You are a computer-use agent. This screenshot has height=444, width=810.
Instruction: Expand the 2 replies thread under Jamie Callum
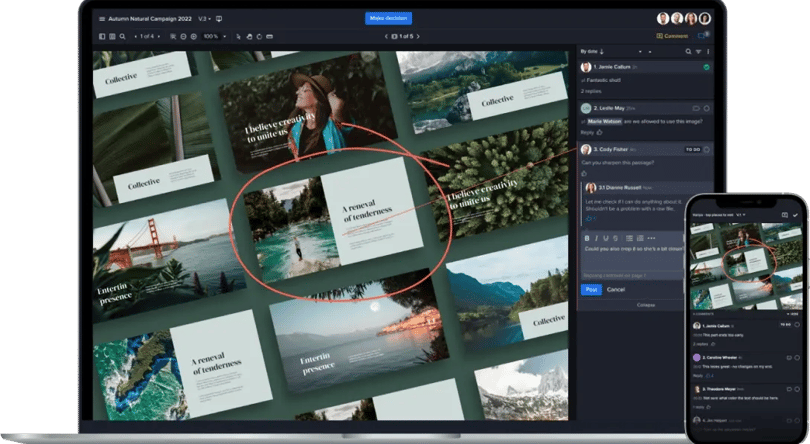click(589, 89)
